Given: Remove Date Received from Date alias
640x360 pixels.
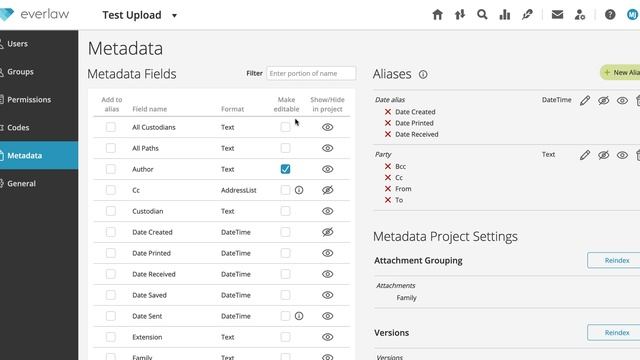Looking at the screenshot, I should click(x=388, y=134).
